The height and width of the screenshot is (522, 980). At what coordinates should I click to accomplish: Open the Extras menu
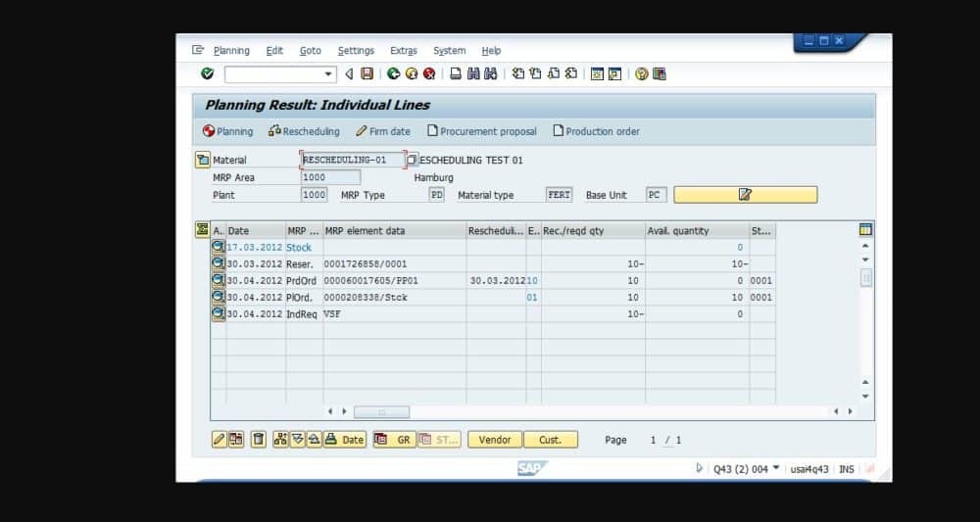pos(403,51)
